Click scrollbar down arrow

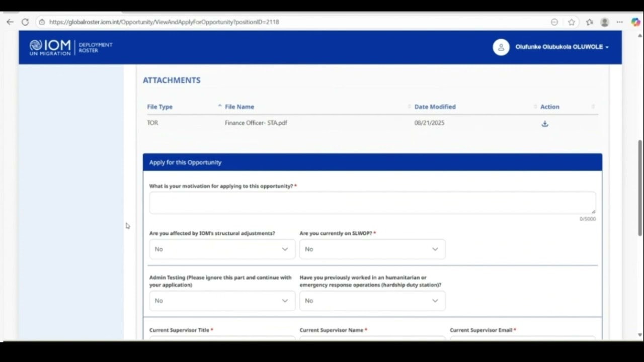[x=640, y=335]
